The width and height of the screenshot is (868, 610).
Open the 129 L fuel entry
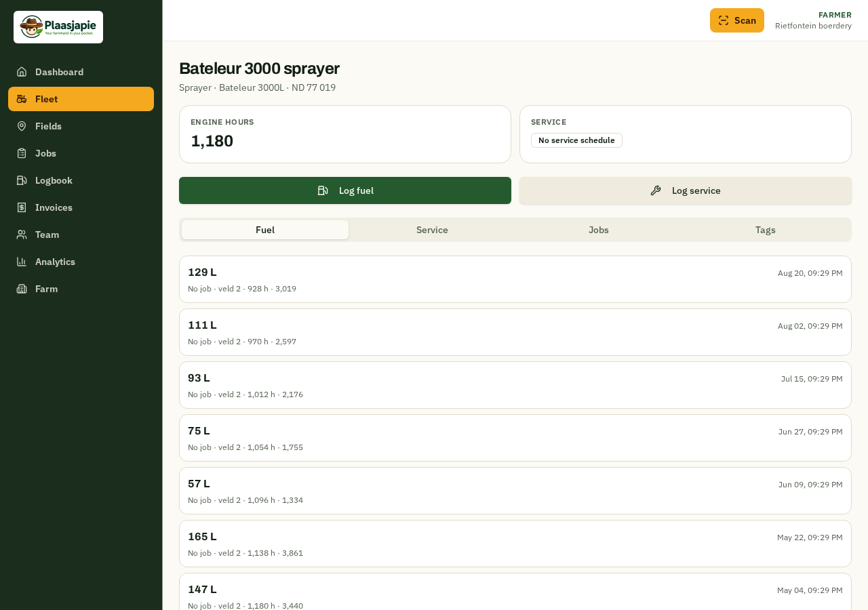515,279
